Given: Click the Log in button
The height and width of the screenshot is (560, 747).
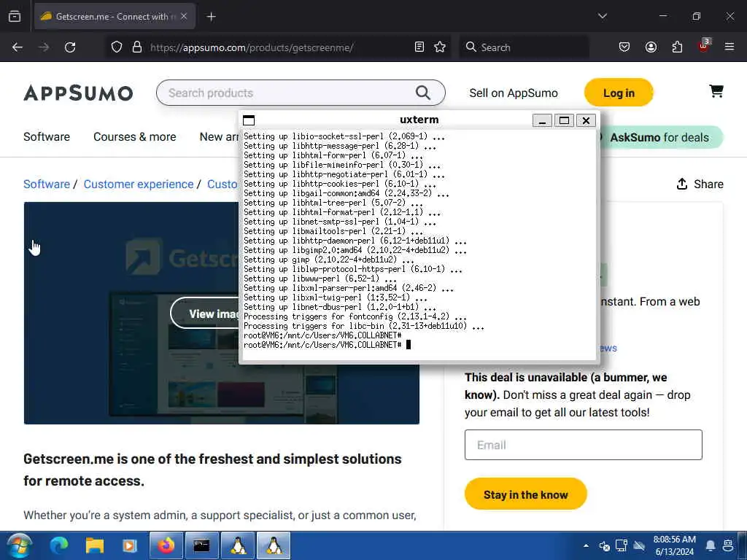Looking at the screenshot, I should (x=619, y=93).
